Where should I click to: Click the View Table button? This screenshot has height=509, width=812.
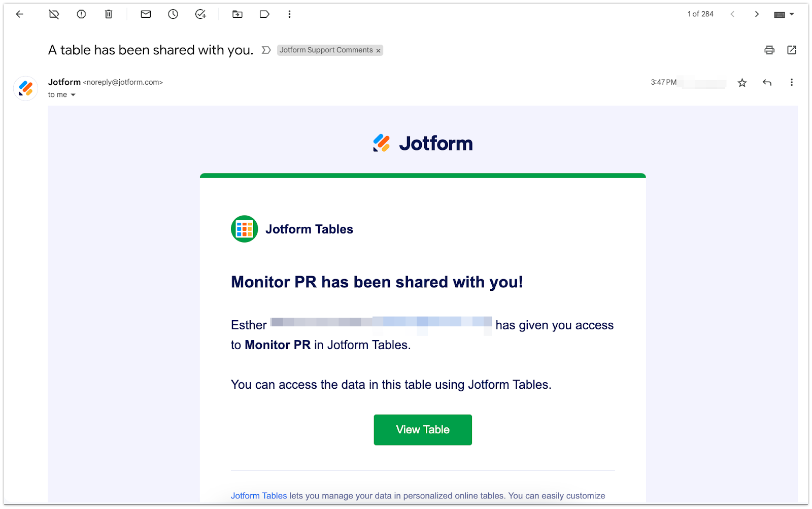pyautogui.click(x=423, y=430)
